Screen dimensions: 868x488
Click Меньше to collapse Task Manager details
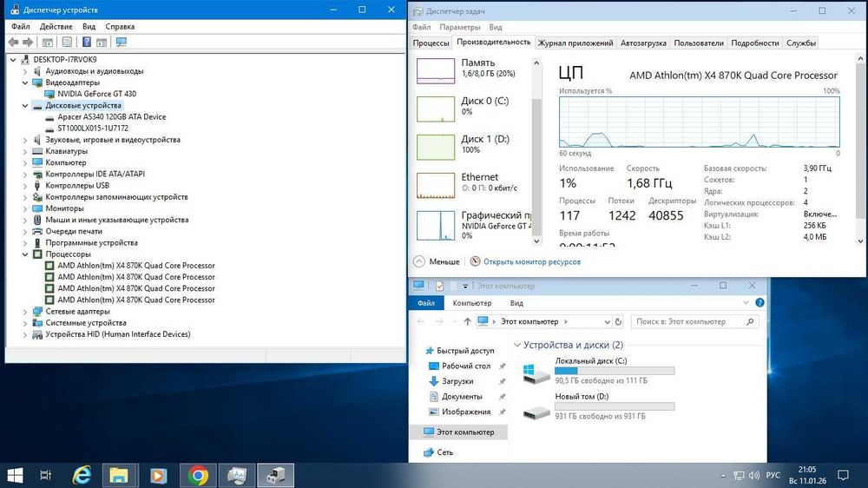coord(437,261)
